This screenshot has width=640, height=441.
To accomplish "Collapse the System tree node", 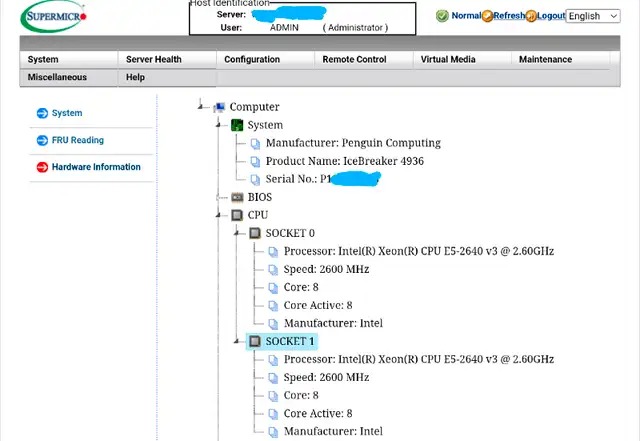I will coord(219,125).
